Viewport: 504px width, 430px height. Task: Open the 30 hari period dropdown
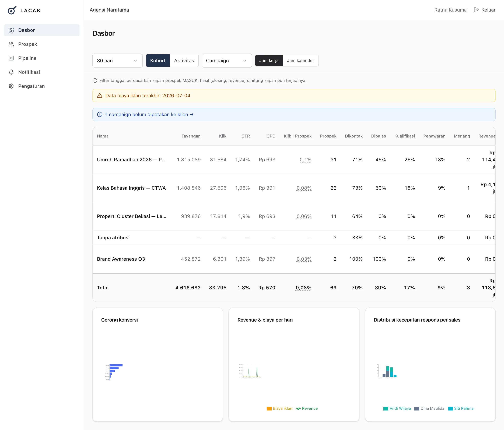pos(117,61)
